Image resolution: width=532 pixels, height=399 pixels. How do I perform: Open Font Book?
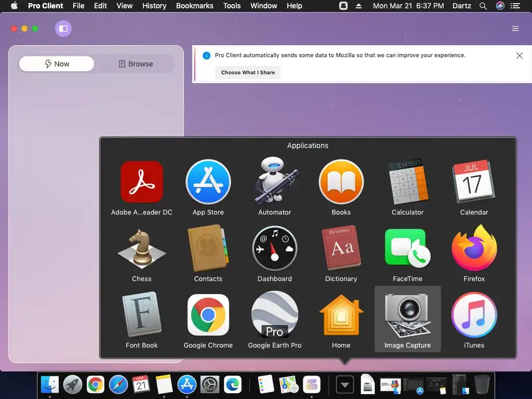pyautogui.click(x=142, y=314)
